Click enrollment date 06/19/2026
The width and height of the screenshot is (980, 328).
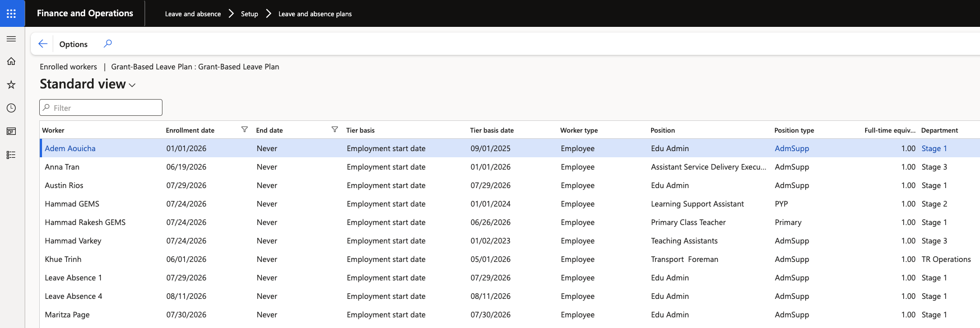(186, 167)
